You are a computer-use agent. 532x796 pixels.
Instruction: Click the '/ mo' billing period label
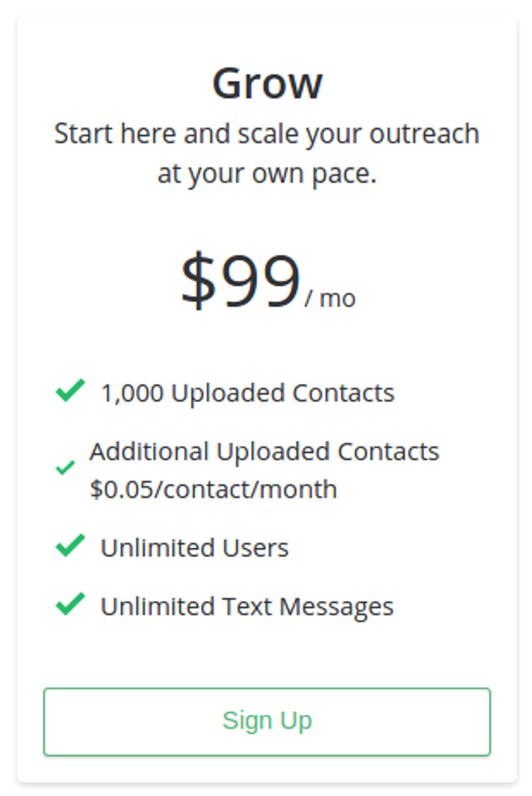tap(330, 298)
